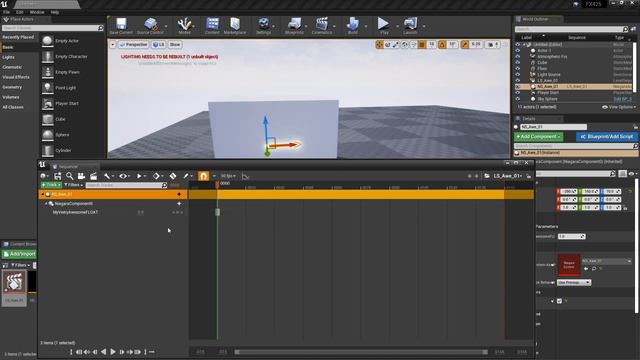
Task: Click the Blueprint/Add Script button
Action: pos(607,137)
